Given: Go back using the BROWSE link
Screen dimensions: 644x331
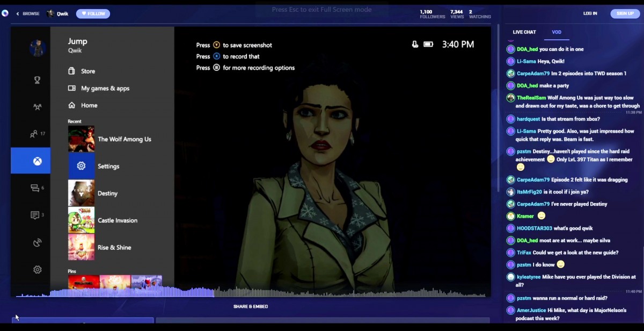Looking at the screenshot, I should click(x=28, y=13).
